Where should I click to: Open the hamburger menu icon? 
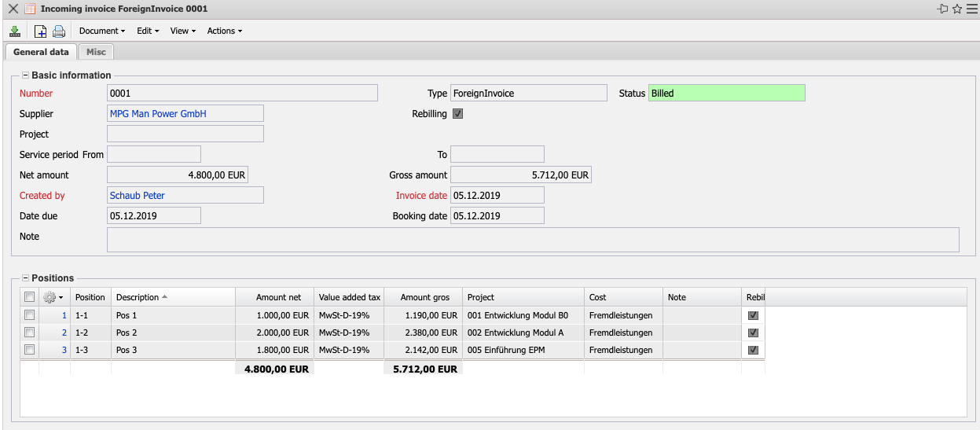click(971, 9)
